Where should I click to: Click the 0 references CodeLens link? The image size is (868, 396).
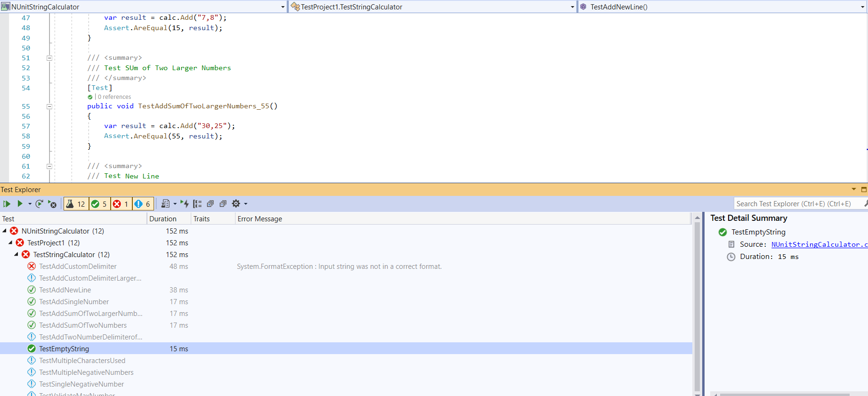114,97
